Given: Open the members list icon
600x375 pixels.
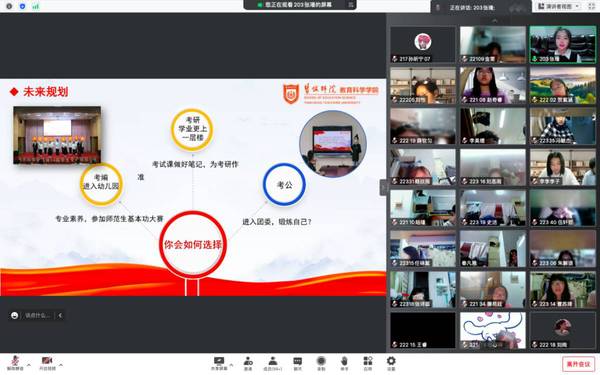Looking at the screenshot, I should [273, 363].
